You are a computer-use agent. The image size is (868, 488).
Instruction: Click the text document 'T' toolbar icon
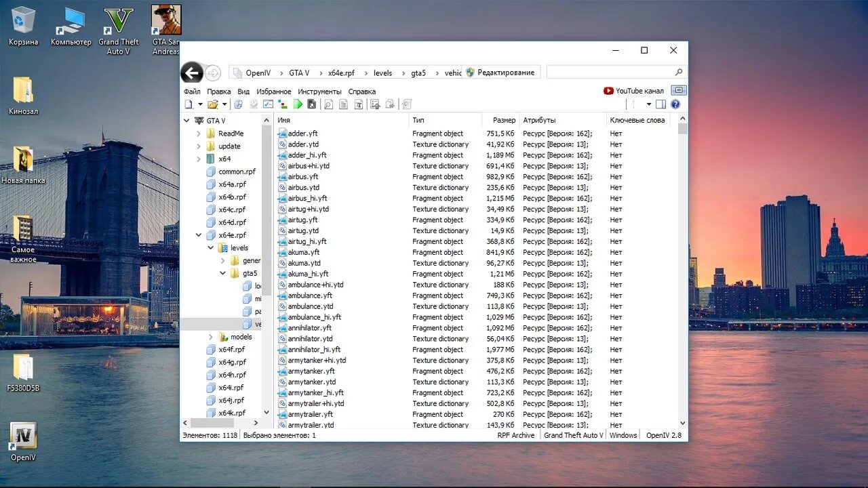click(x=359, y=104)
